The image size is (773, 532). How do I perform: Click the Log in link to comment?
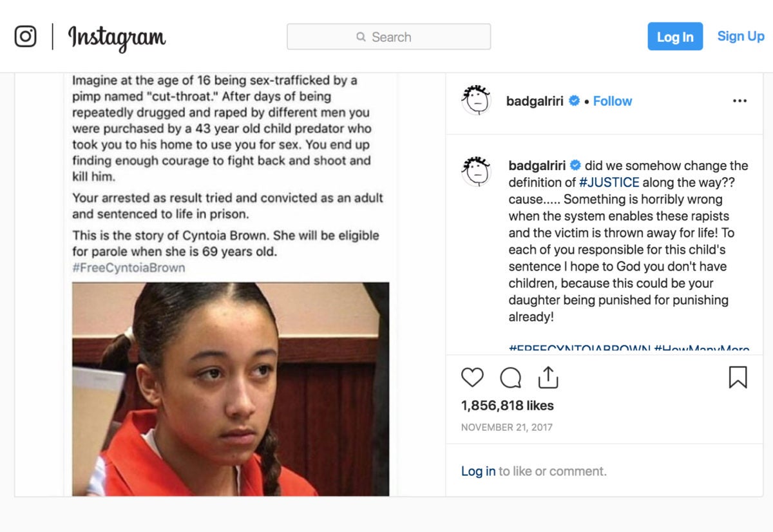tap(478, 471)
